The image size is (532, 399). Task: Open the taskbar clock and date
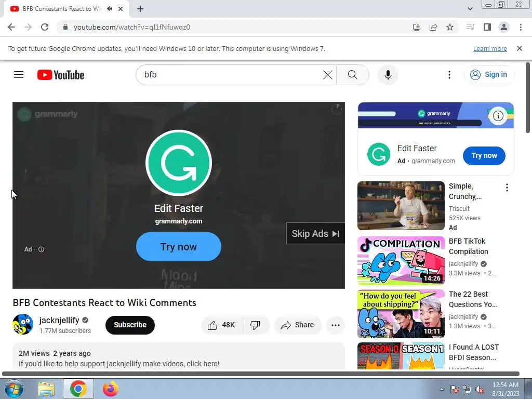point(506,389)
